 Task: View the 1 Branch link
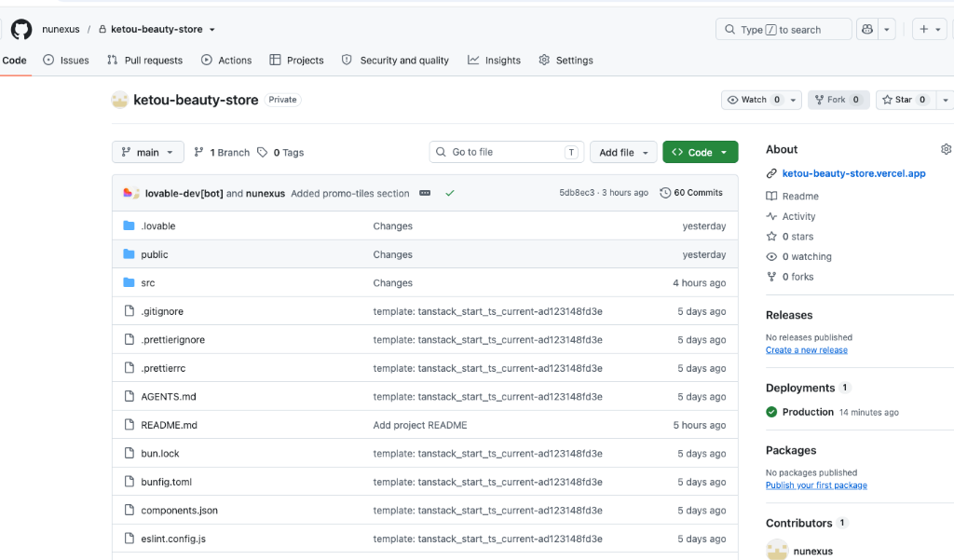[x=222, y=152]
